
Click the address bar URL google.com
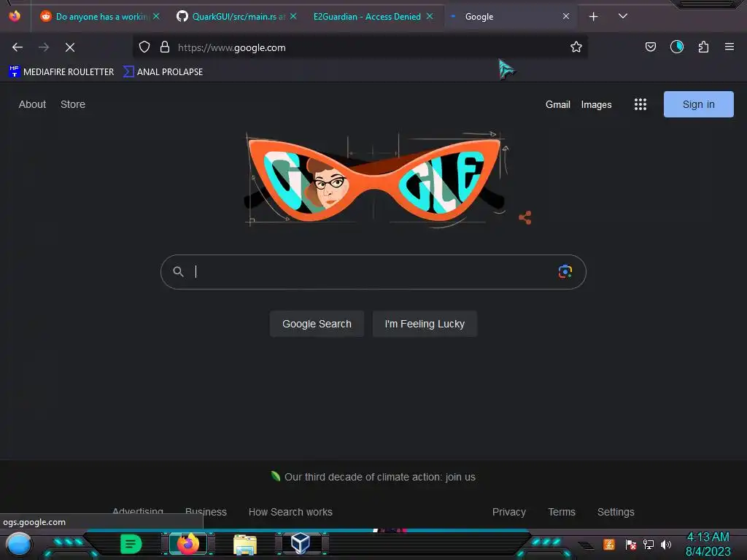point(231,47)
